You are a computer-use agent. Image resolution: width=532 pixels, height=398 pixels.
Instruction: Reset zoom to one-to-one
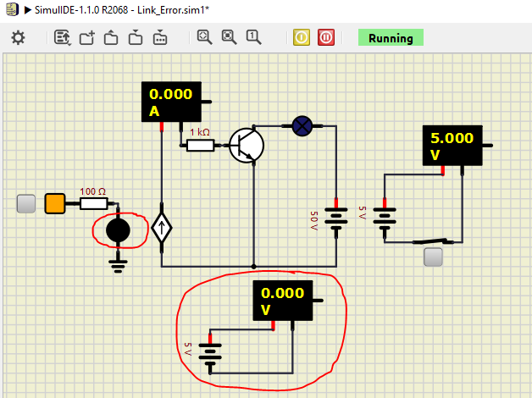point(253,37)
